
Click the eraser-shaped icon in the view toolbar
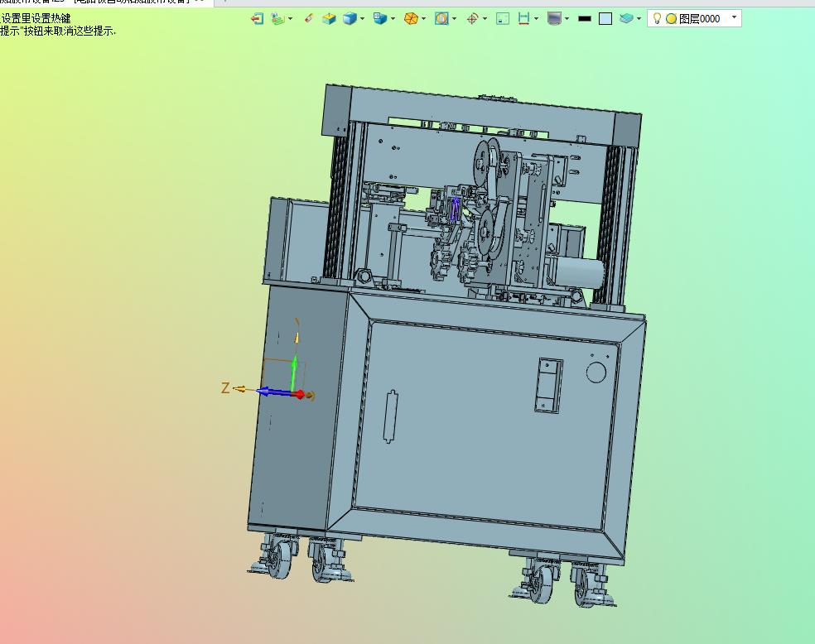(309, 18)
